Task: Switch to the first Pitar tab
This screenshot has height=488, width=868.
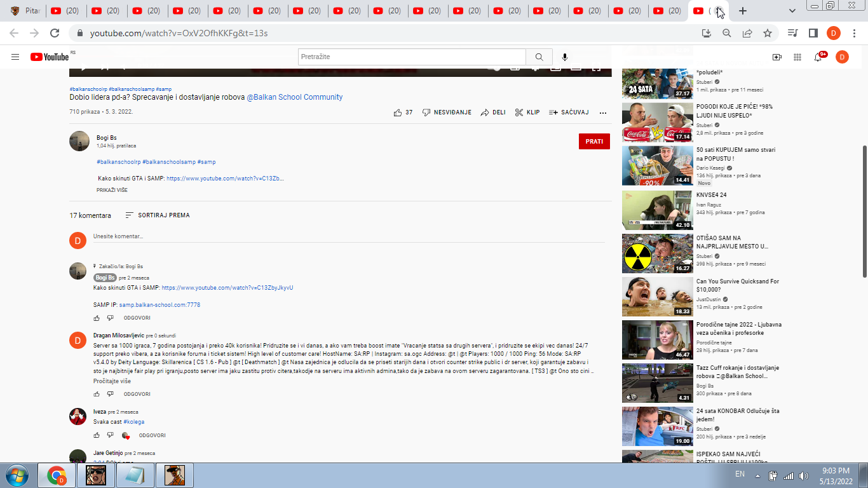Action: (x=24, y=11)
